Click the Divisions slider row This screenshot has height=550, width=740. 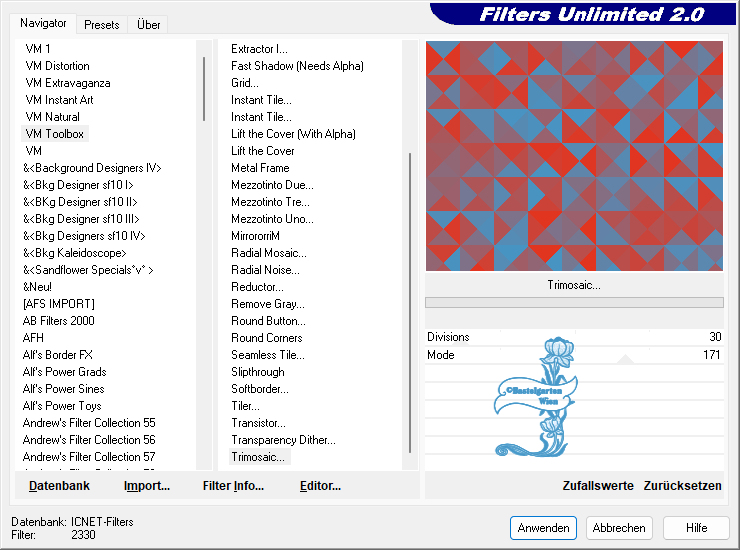click(x=574, y=337)
